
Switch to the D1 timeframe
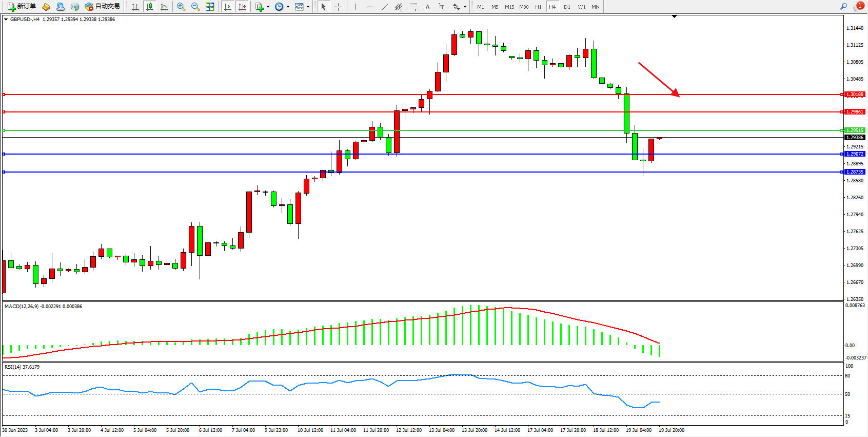(x=567, y=7)
